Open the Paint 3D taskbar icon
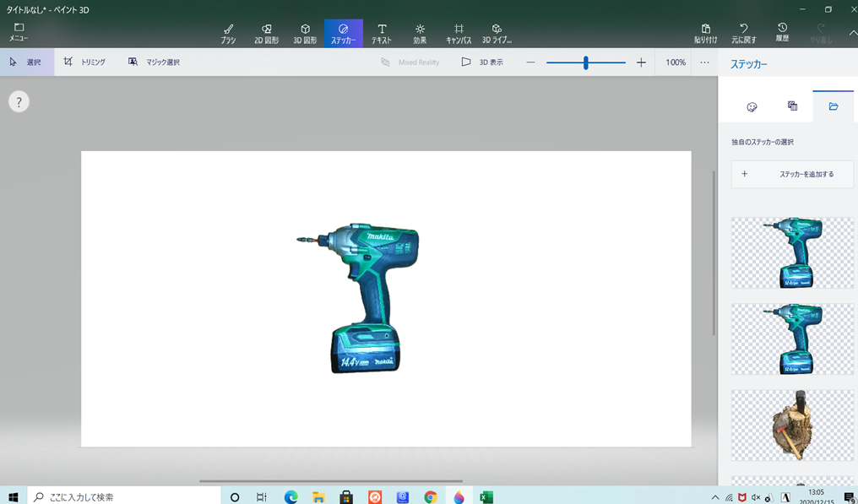Screen dimensions: 858x504 pos(459,497)
